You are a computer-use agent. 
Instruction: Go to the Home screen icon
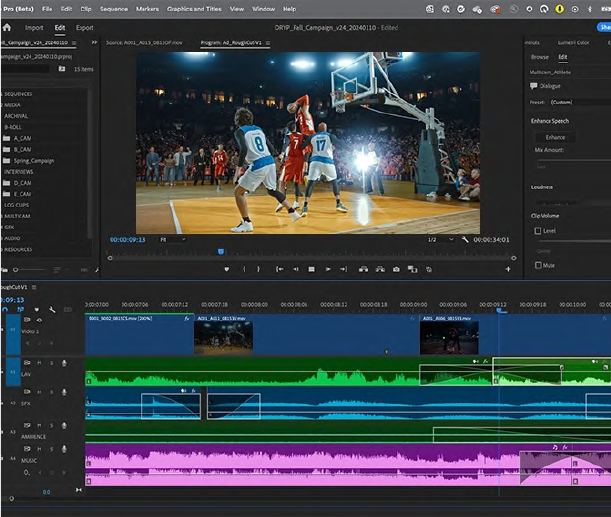click(7, 27)
